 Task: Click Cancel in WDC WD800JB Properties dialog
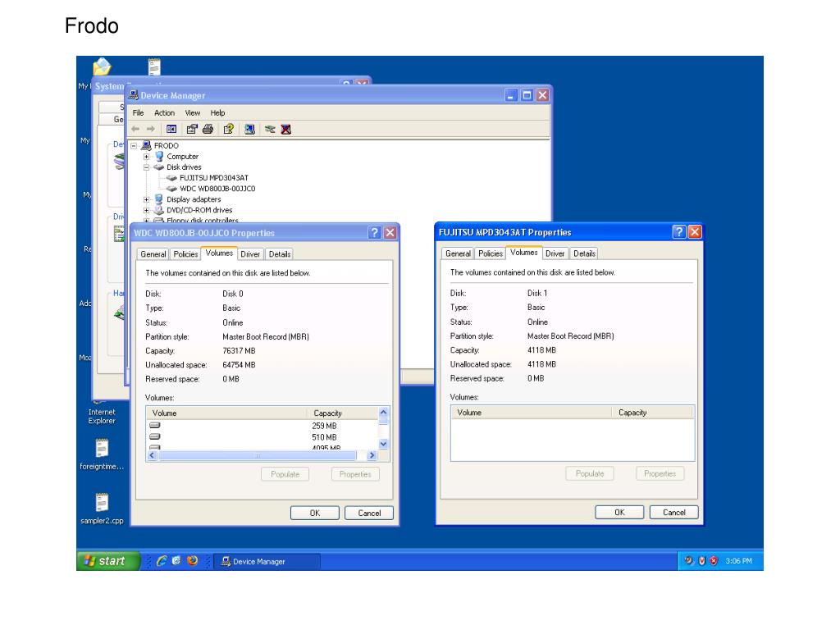[369, 513]
